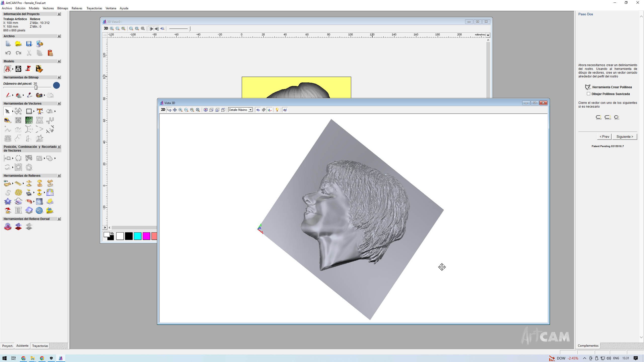Select the isometric view cube icon
This screenshot has width=644, height=362.
206,110
